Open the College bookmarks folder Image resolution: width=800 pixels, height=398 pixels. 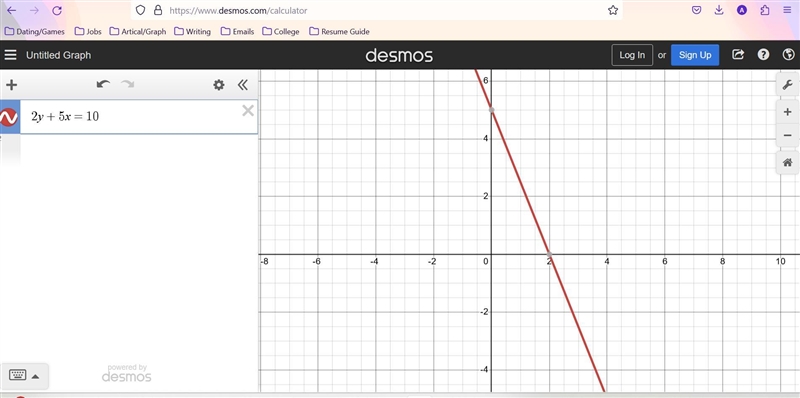(281, 31)
